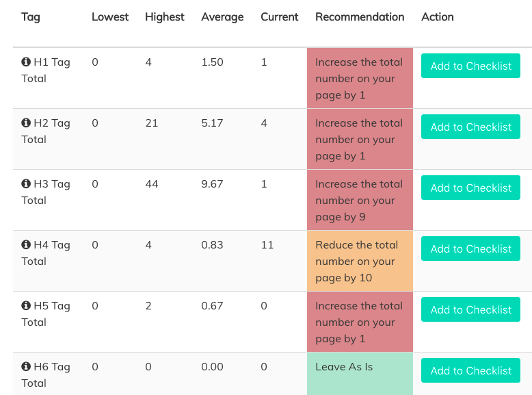The height and width of the screenshot is (395, 532).
Task: Click Add to Checklist for H6 Tag
Action: (x=470, y=371)
